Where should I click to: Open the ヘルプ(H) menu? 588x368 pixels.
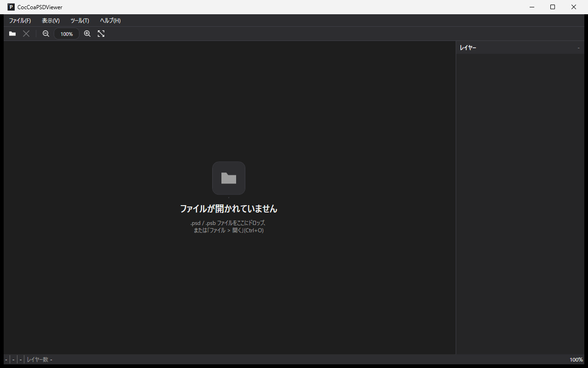click(110, 21)
